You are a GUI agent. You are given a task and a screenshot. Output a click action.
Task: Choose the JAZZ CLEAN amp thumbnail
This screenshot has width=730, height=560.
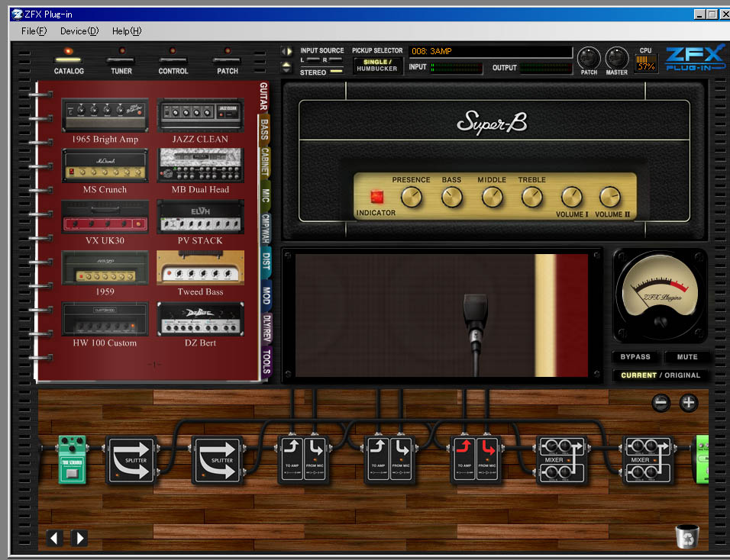[200, 115]
